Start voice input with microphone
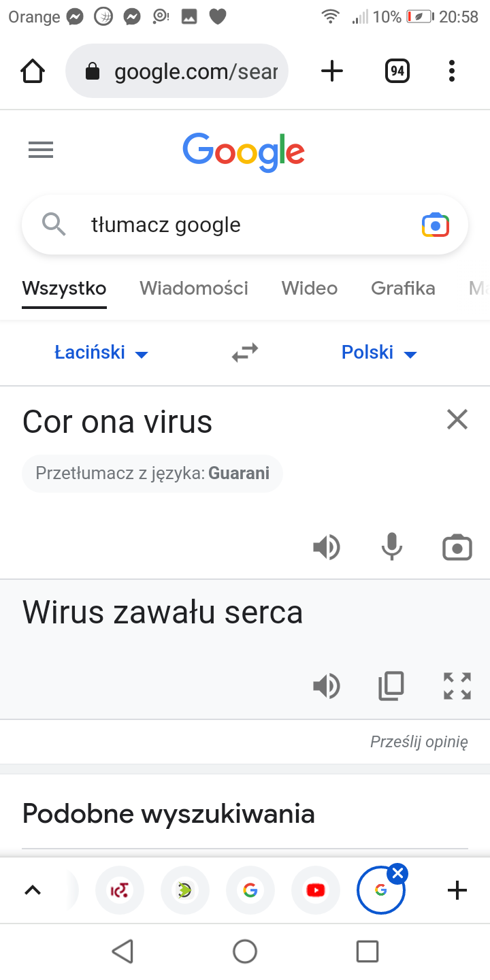 click(x=392, y=547)
